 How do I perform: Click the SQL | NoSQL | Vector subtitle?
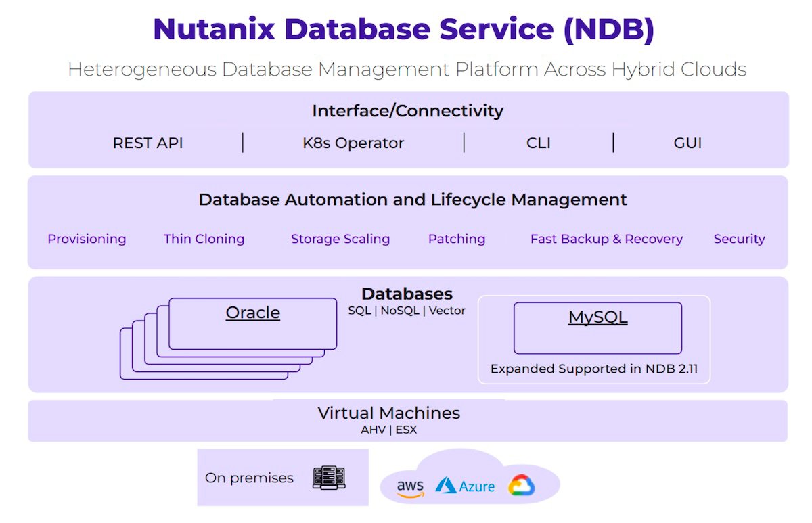pos(407,311)
